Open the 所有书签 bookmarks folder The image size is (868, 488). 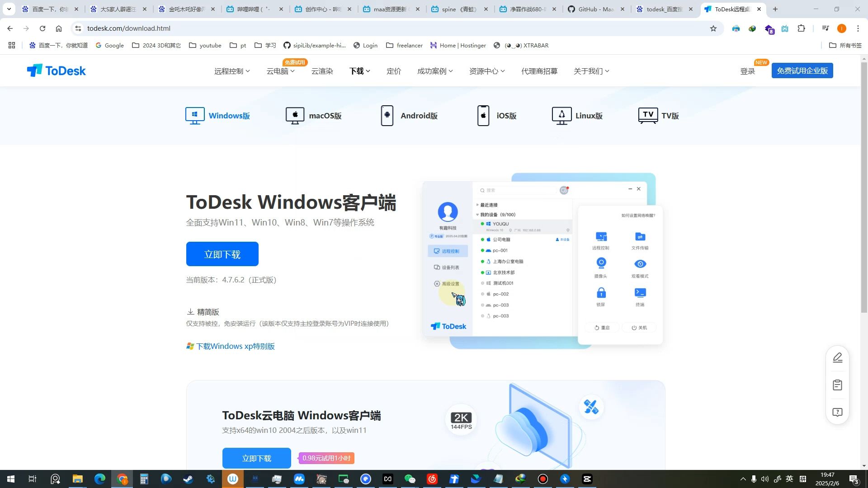pos(845,45)
